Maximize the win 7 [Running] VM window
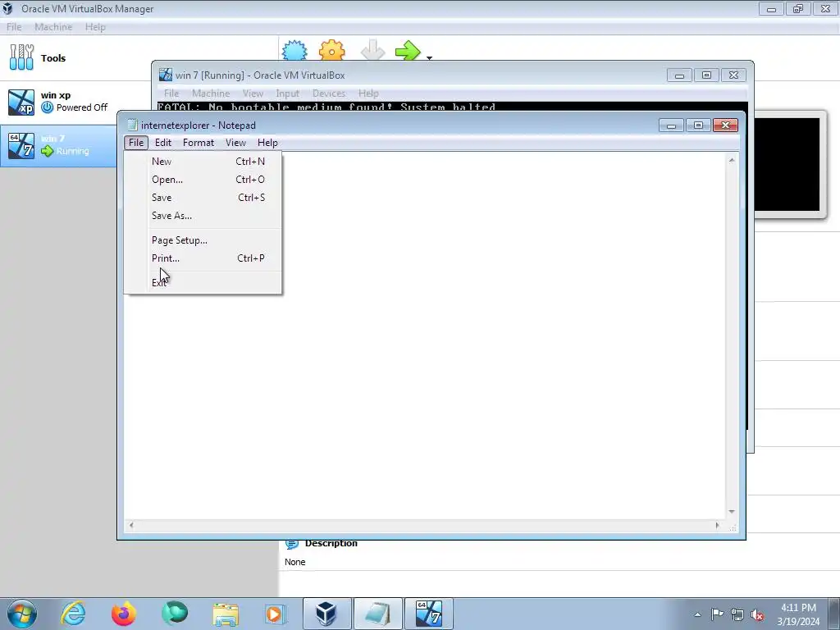 point(706,75)
